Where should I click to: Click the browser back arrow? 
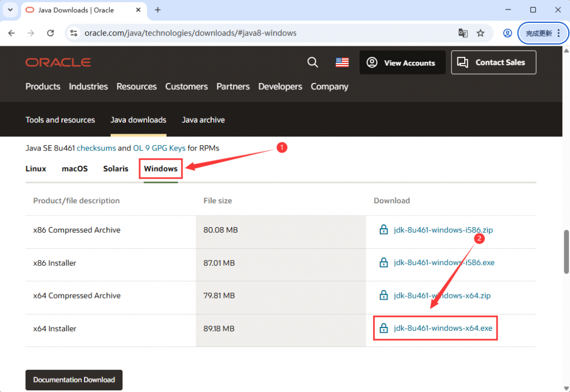[12, 33]
